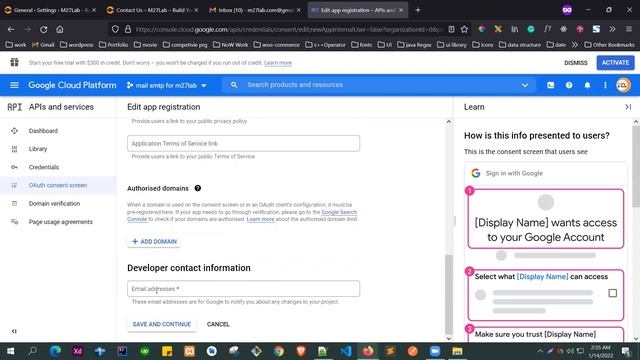
Task: Click the ADD DOMAIN button
Action: 154,242
